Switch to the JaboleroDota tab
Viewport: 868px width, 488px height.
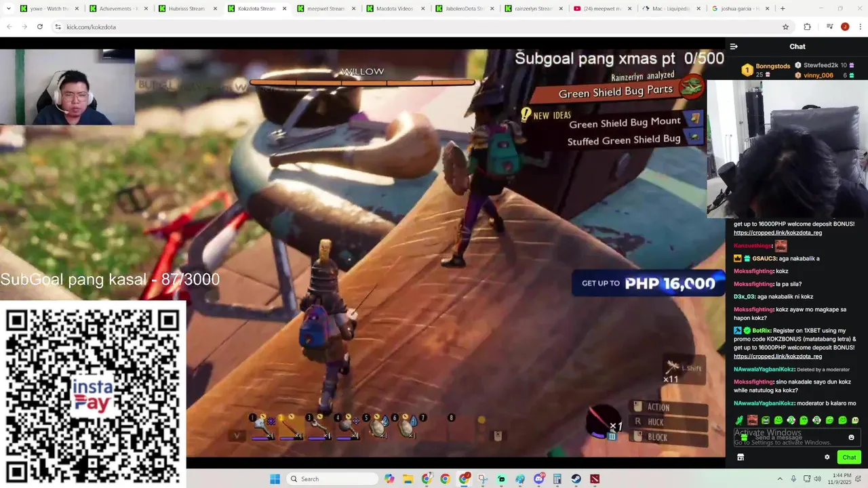coord(464,9)
